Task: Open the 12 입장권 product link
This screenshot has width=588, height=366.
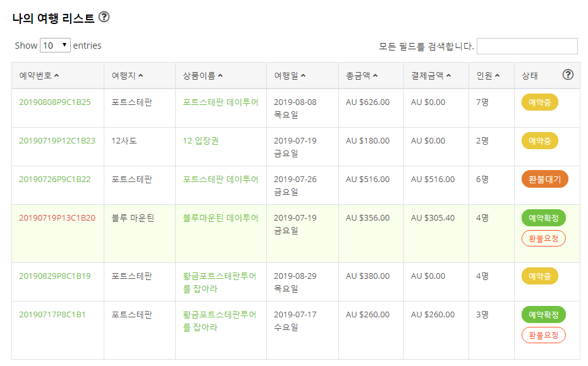Action: [x=200, y=140]
